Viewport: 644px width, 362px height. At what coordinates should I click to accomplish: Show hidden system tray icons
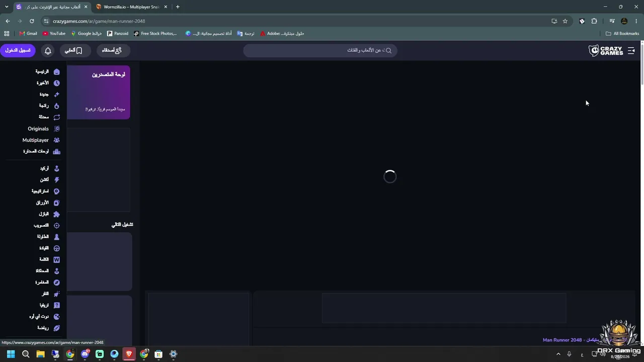coord(558,354)
